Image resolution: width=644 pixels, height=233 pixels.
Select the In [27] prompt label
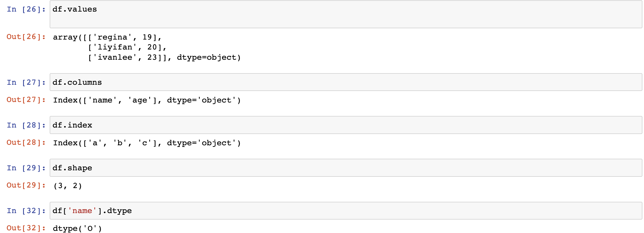point(26,82)
